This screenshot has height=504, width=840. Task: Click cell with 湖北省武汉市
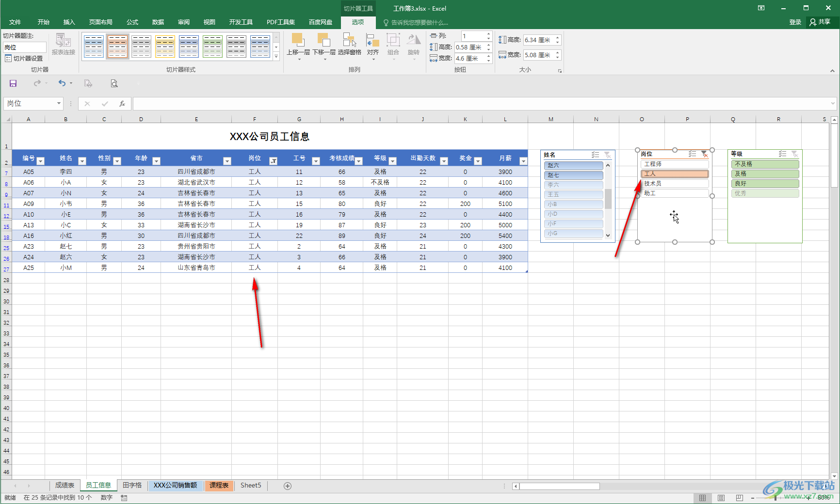196,182
